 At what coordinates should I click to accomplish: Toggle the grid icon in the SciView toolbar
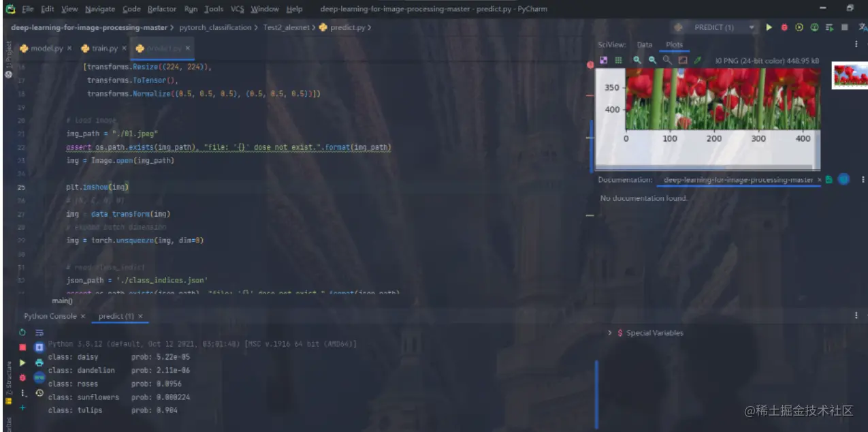[x=619, y=61]
